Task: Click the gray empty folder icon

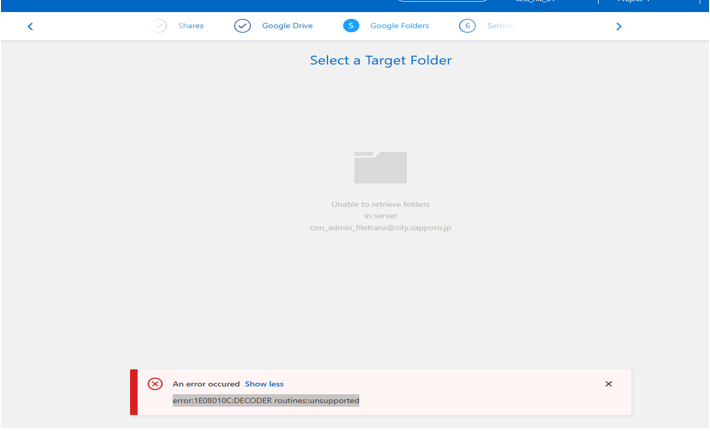Action: point(380,168)
